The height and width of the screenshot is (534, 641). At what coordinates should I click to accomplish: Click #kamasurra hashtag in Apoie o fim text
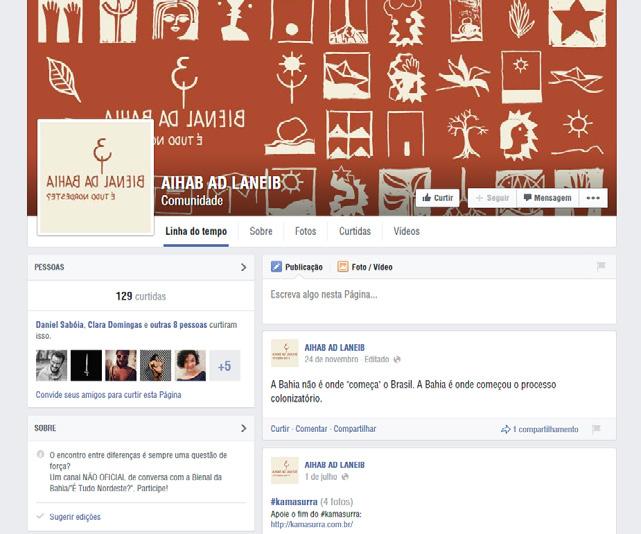tap(341, 514)
